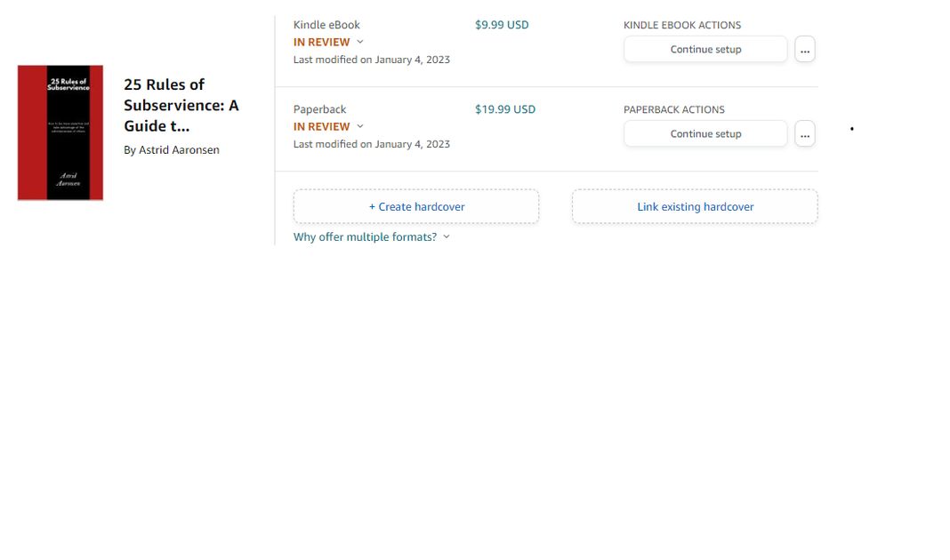Image resolution: width=950 pixels, height=560 pixels.
Task: Select the $19.99 USD Paperback price
Action: coord(505,109)
